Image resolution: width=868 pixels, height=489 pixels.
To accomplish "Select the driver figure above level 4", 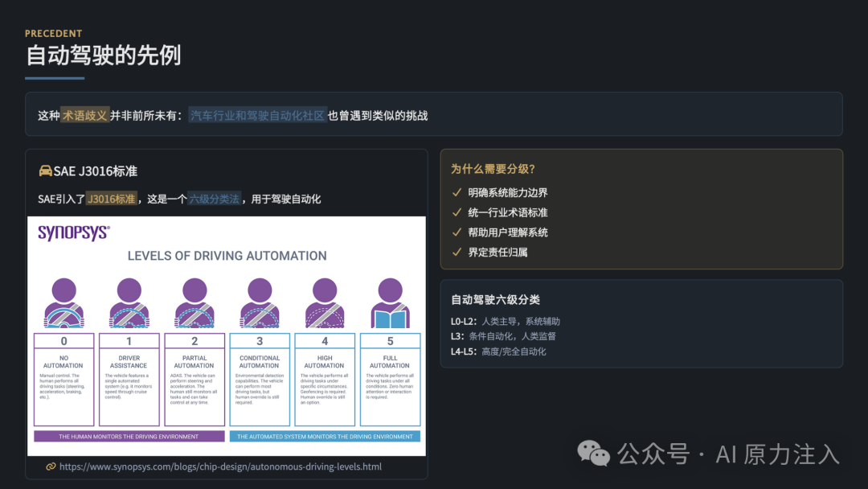I will (325, 302).
